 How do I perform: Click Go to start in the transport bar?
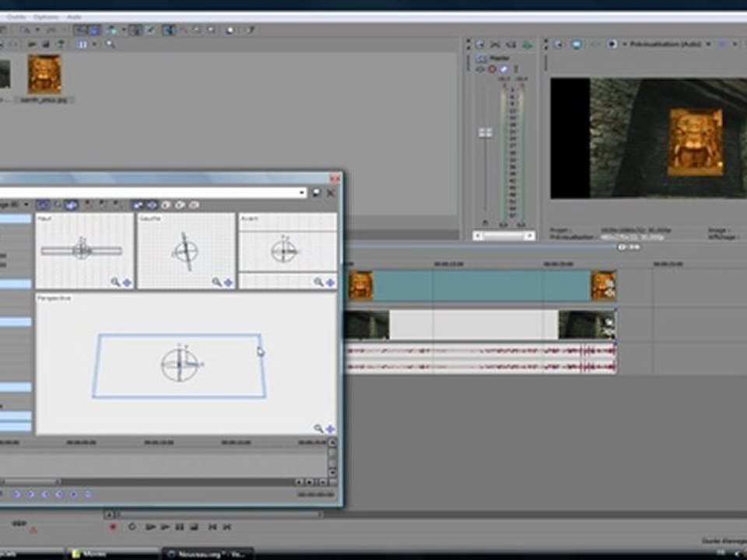click(212, 527)
